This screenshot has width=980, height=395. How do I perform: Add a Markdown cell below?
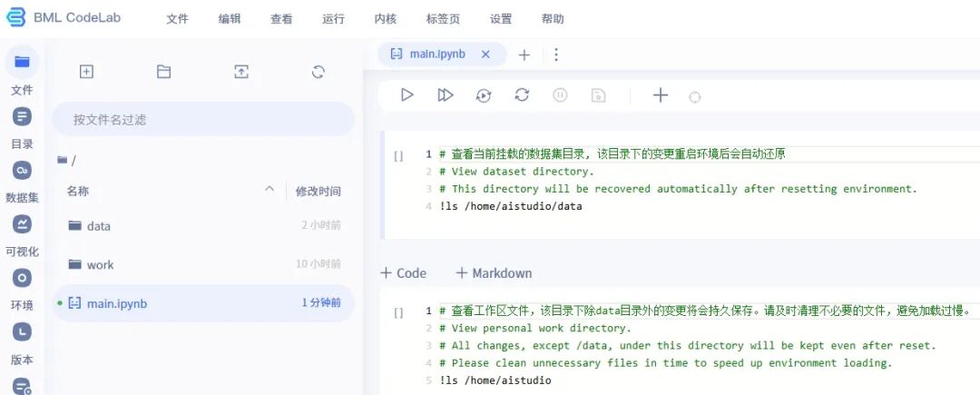[x=494, y=273]
